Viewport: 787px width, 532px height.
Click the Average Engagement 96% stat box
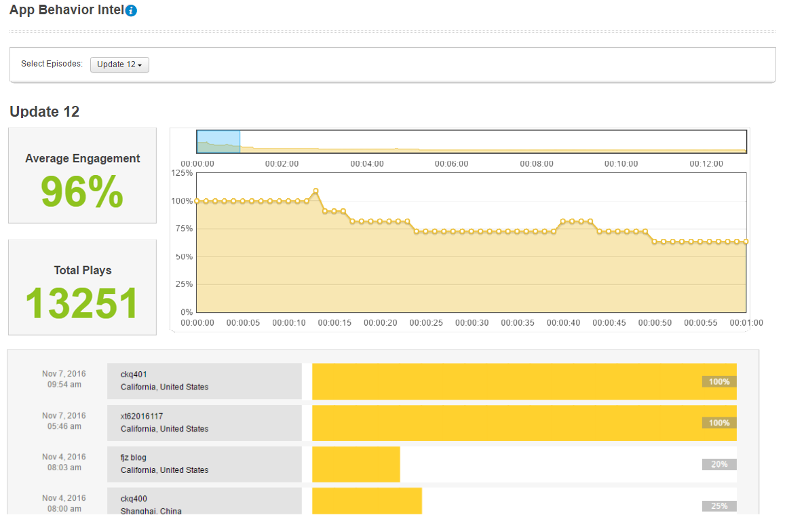click(82, 175)
